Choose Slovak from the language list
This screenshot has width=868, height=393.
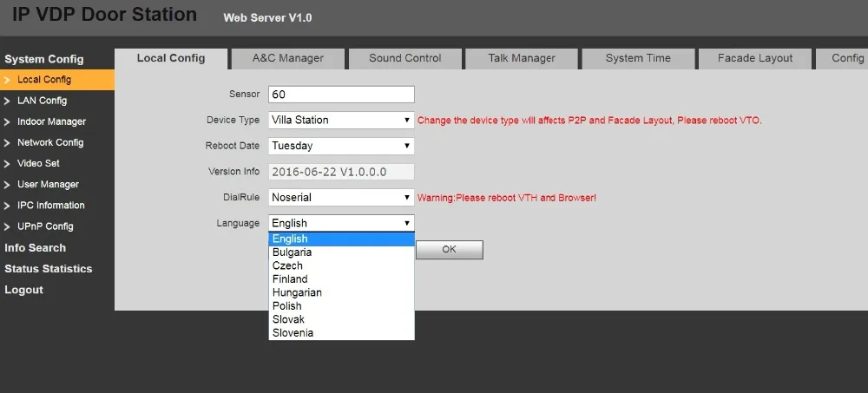coord(341,319)
